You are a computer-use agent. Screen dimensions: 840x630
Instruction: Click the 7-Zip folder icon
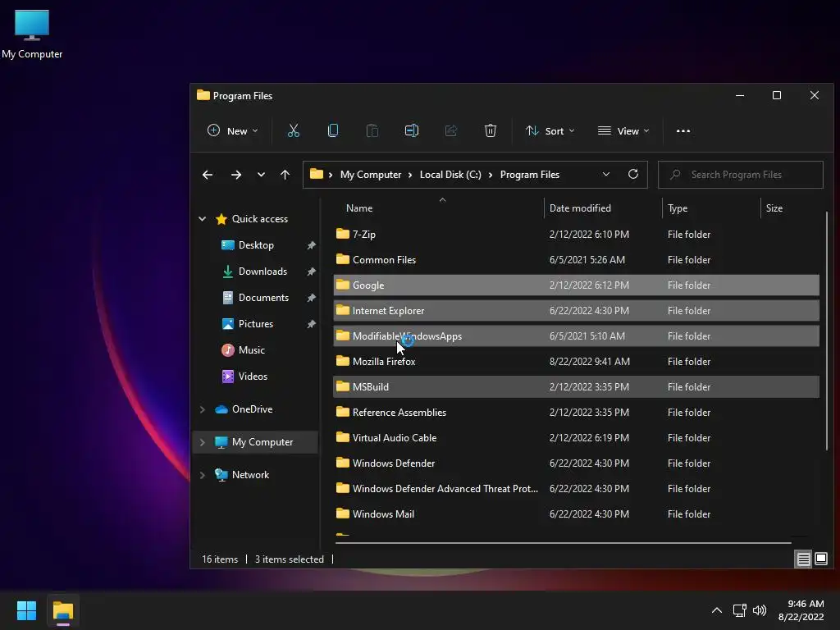pos(343,234)
